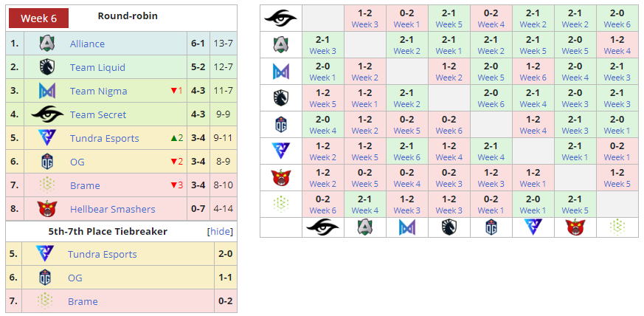Image resolution: width=644 pixels, height=316 pixels.
Task: Open the Brame link in the round-robin standings
Action: point(85,185)
